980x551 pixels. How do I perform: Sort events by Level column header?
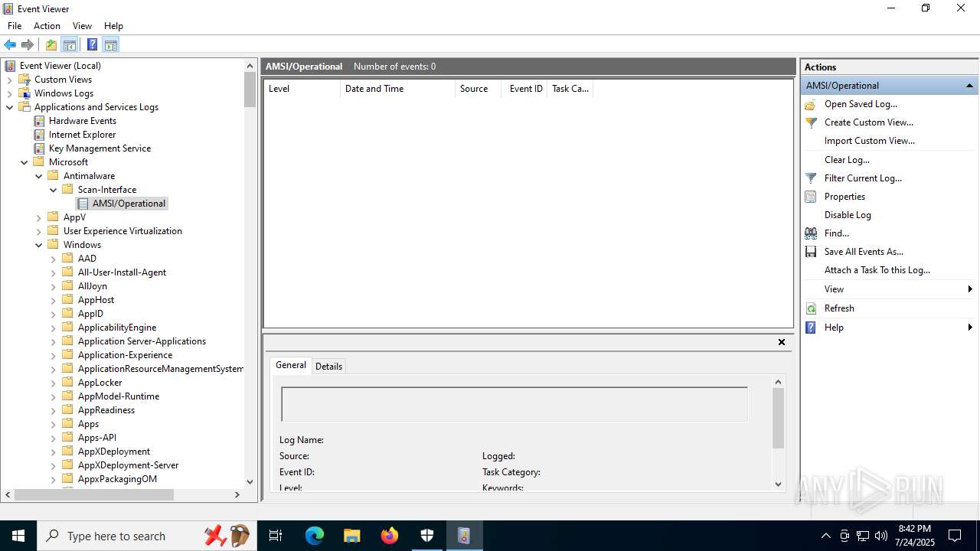(x=302, y=89)
